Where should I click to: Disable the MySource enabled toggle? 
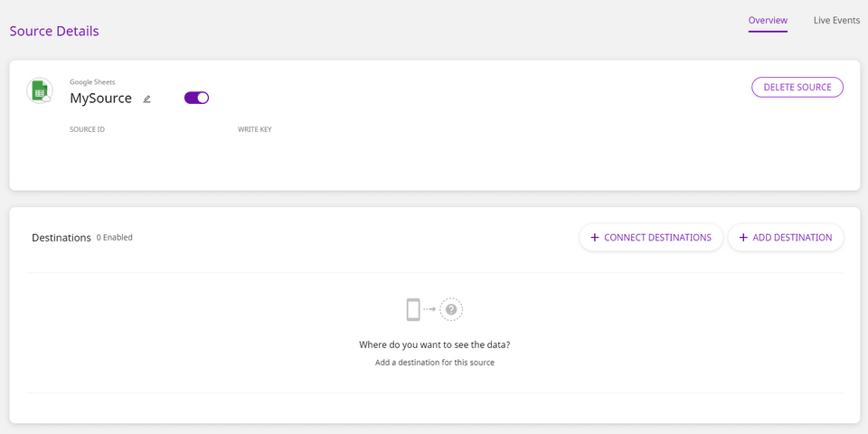click(196, 98)
